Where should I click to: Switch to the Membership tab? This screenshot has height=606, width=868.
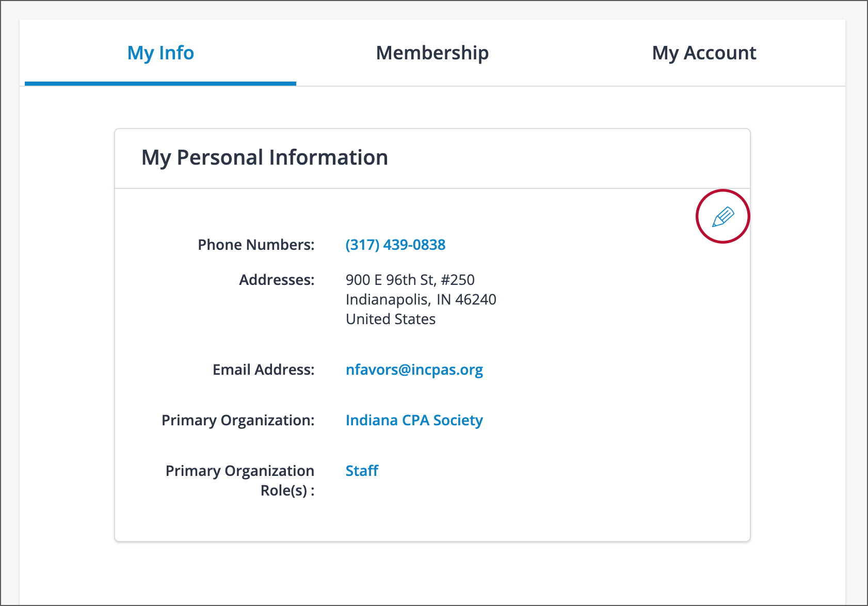pyautogui.click(x=432, y=53)
